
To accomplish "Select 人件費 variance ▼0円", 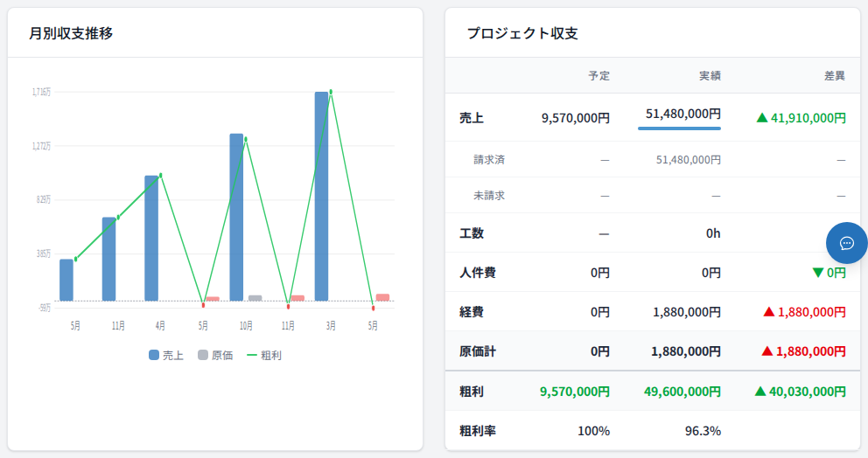I will point(829,273).
